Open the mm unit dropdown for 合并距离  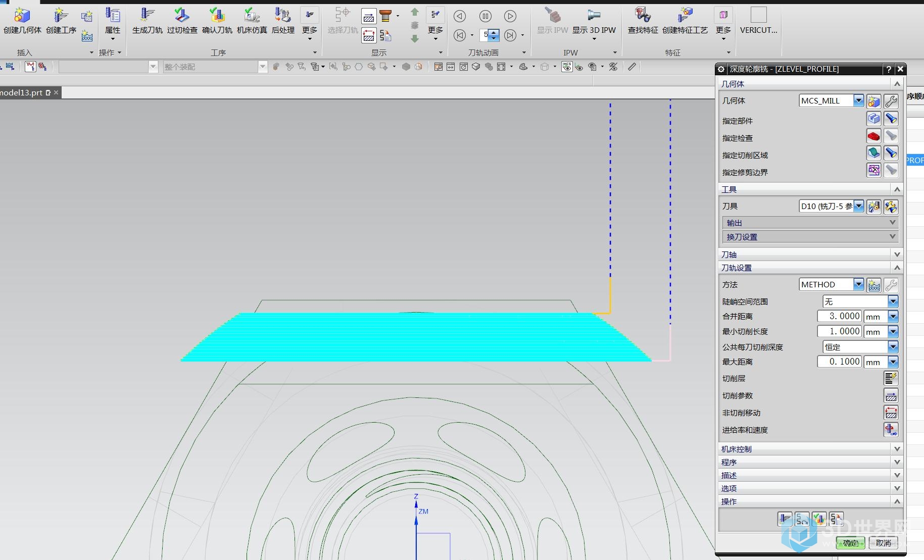893,317
